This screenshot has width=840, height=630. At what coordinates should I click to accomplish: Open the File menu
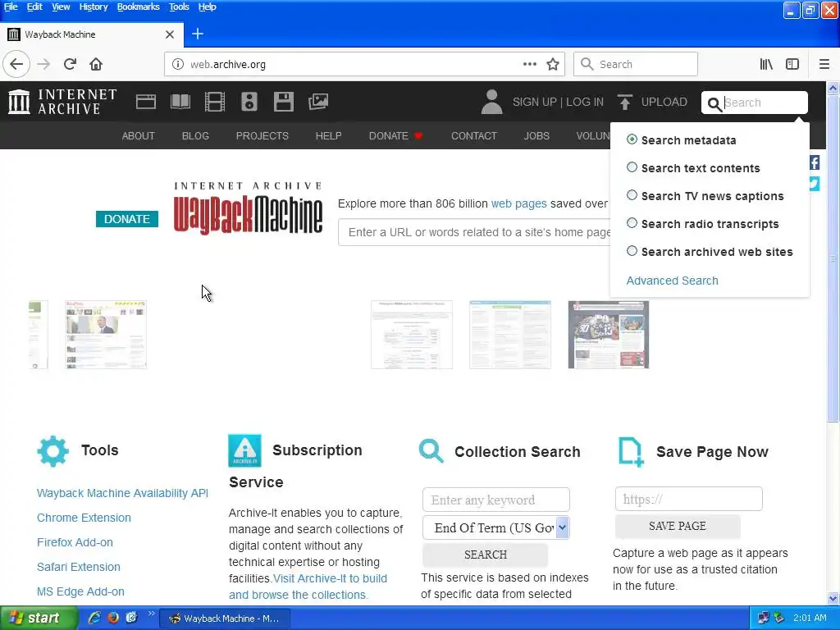(11, 7)
